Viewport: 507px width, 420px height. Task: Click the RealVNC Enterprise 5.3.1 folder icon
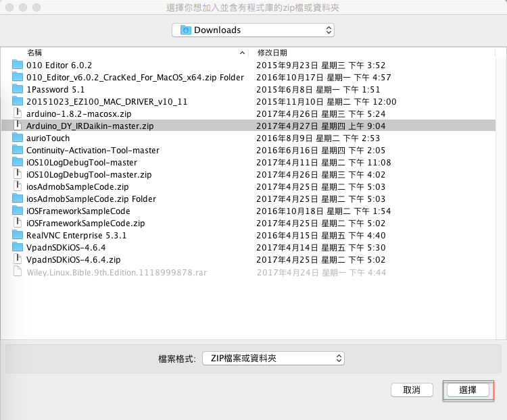coord(18,235)
